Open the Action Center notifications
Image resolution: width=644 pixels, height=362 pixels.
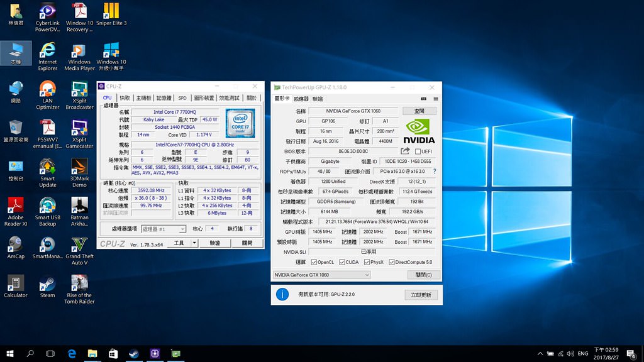pyautogui.click(x=631, y=353)
